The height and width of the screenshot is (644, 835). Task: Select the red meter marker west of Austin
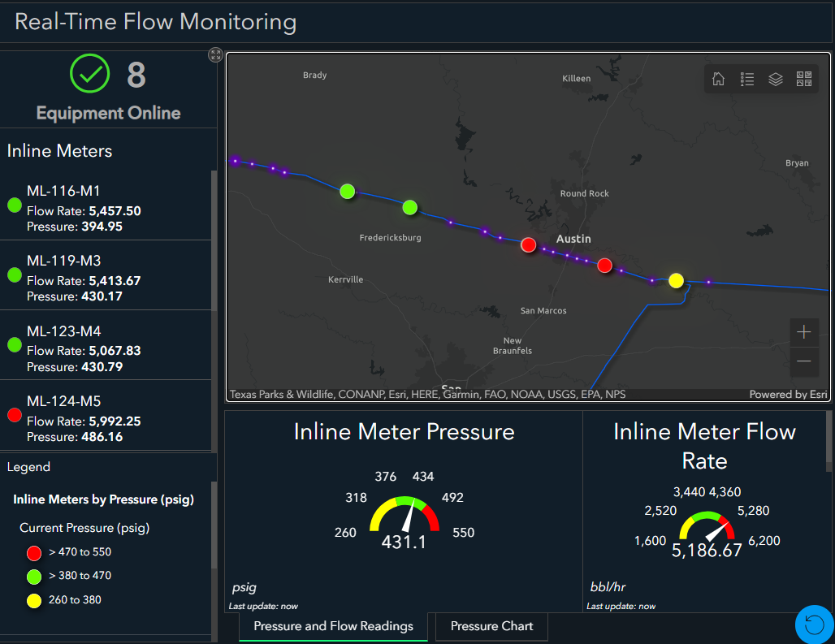coord(528,244)
